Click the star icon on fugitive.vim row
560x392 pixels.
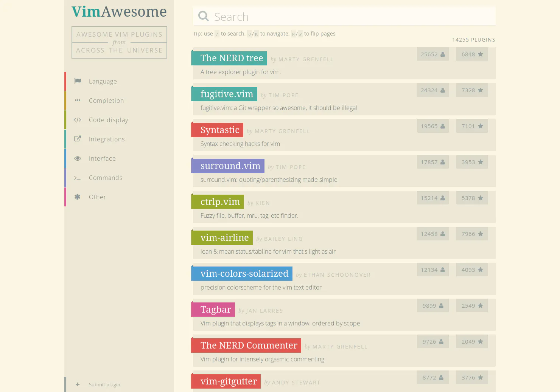pyautogui.click(x=481, y=90)
